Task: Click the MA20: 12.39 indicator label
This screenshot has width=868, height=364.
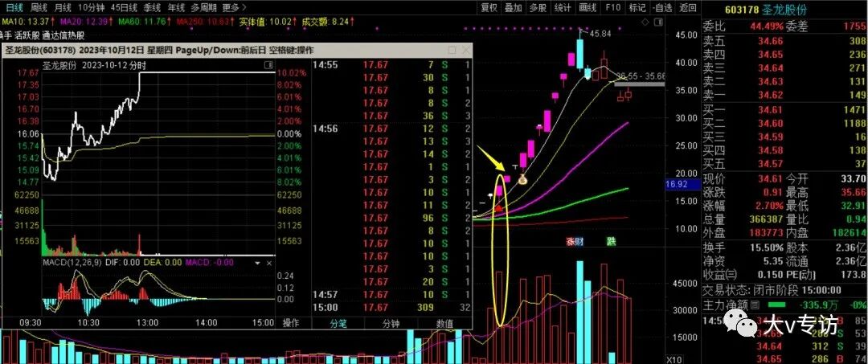Action: 86,22
